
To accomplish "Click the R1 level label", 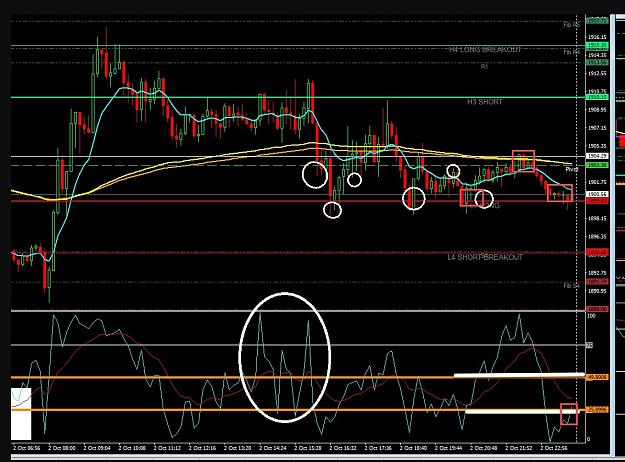I will click(x=484, y=67).
